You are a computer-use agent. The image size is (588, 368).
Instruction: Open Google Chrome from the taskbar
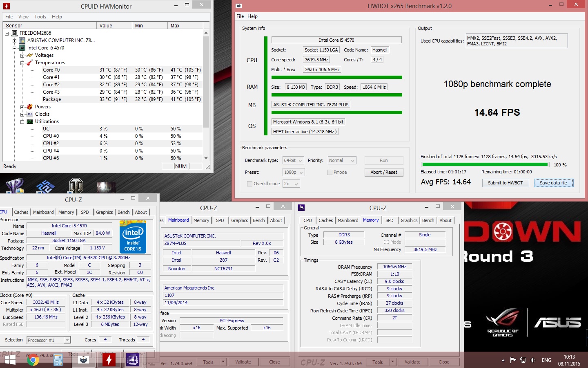33,360
